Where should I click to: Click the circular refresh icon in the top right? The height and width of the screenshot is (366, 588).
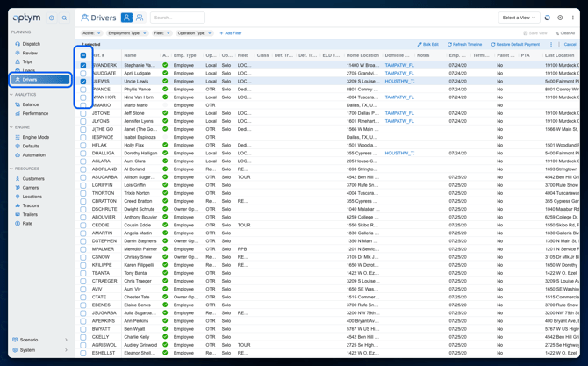coord(547,18)
